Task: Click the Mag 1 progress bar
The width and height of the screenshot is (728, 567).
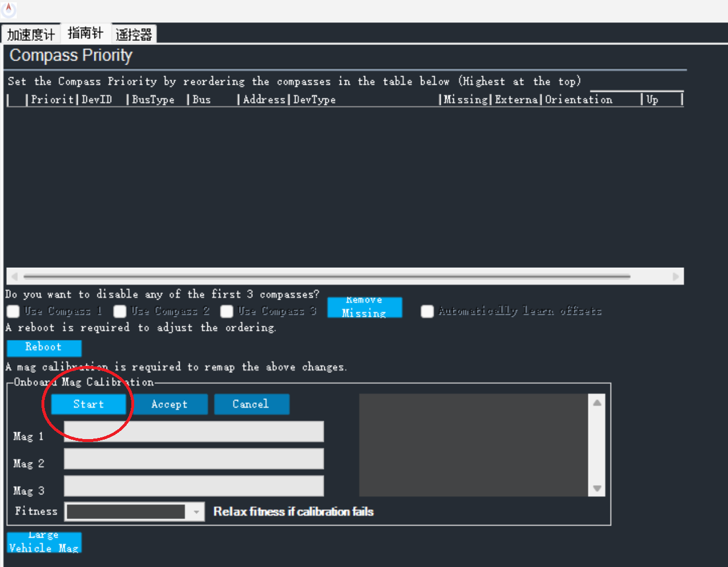Action: pyautogui.click(x=194, y=432)
